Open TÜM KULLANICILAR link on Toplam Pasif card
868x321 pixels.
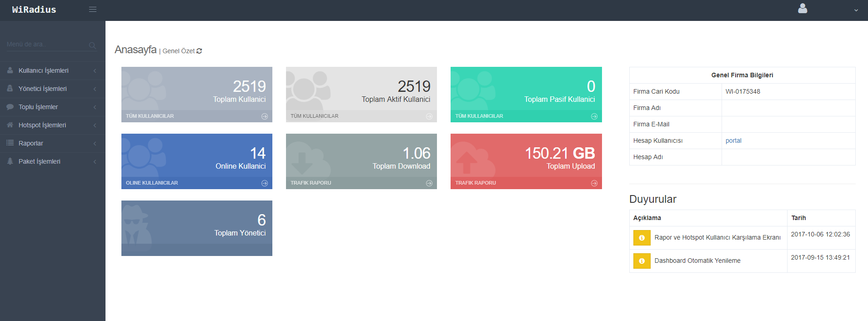coord(479,116)
